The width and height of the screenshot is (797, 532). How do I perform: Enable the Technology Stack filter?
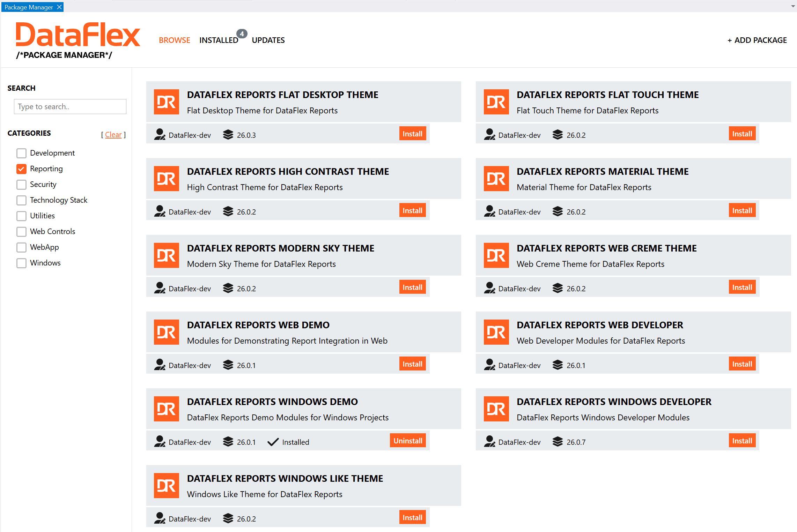tap(21, 200)
